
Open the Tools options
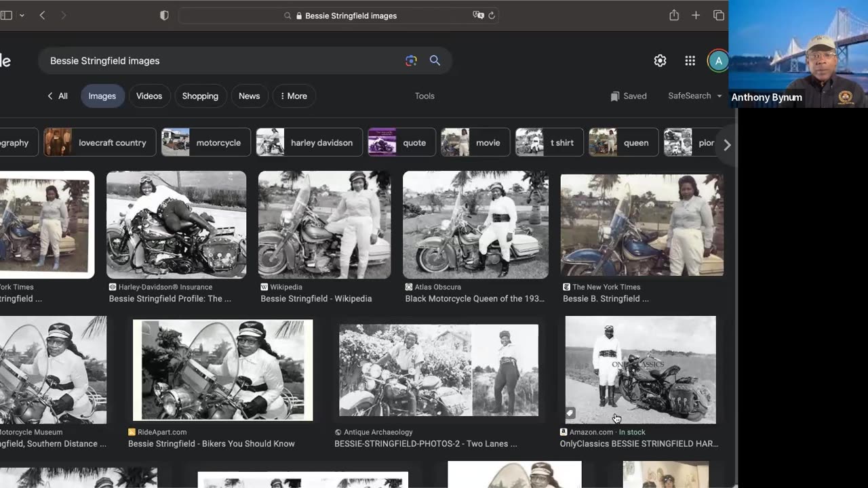click(x=425, y=96)
